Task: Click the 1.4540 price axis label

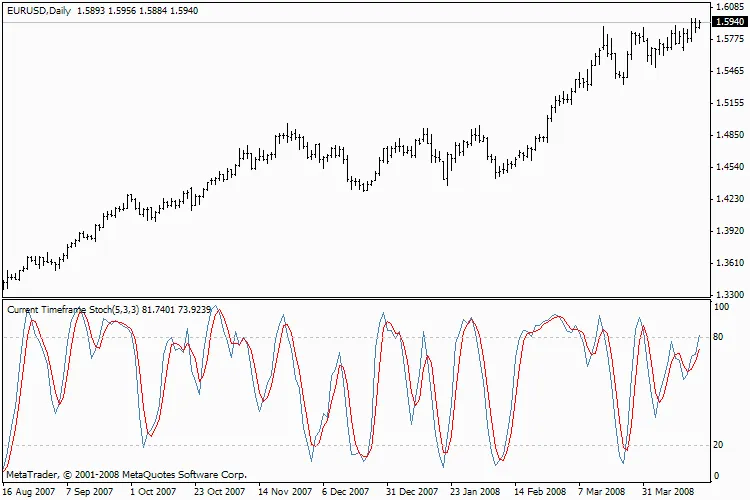Action: pyautogui.click(x=727, y=167)
